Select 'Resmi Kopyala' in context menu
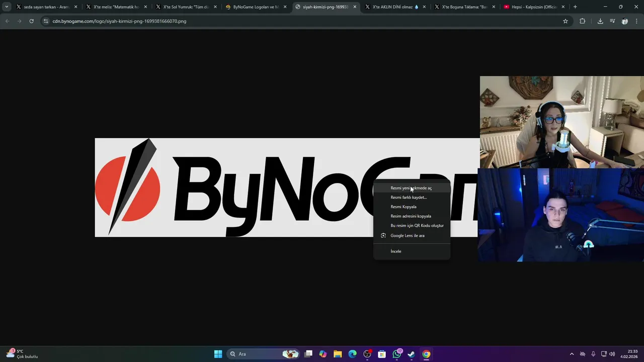Viewport: 644px width, 362px height. tap(412, 207)
